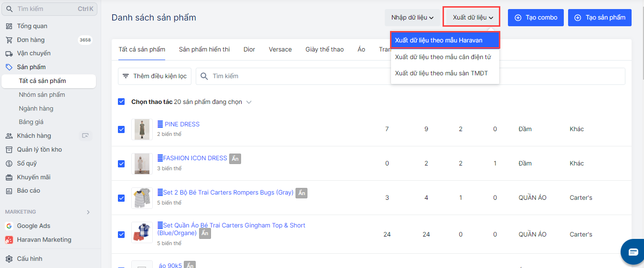Click the plus icon on Tạo sản phẩm
Screen dimensions: 644x268
click(x=578, y=18)
